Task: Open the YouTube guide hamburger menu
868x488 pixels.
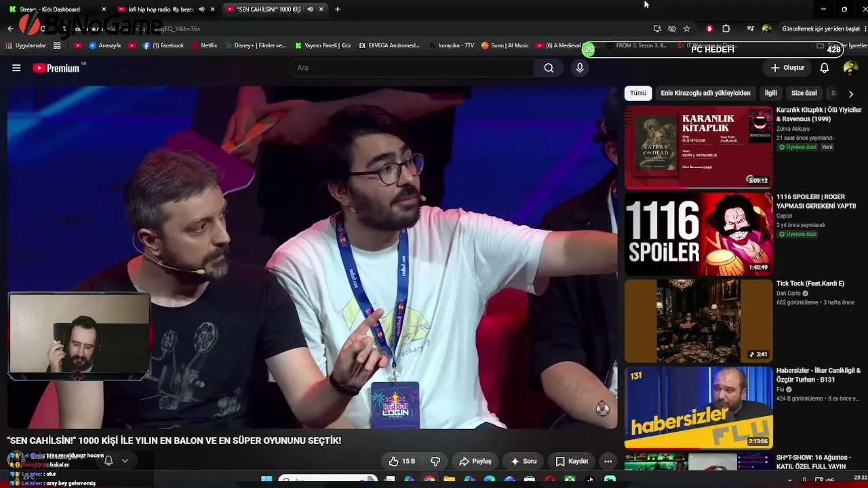Action: pyautogui.click(x=16, y=68)
